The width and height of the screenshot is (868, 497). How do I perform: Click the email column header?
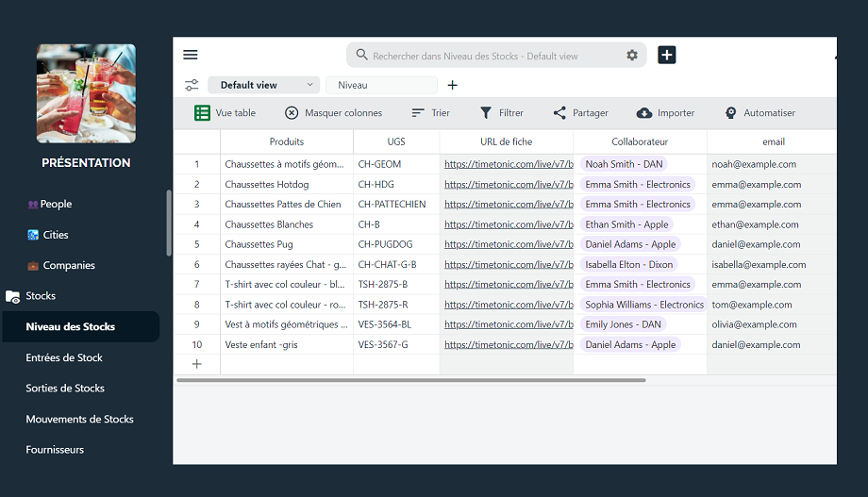click(774, 141)
